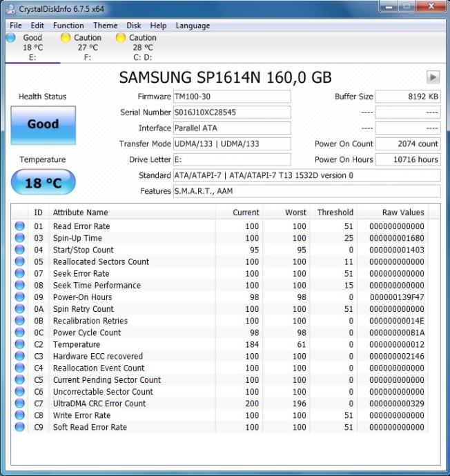Image resolution: width=450 pixels, height=476 pixels.
Task: Click status orb for Uncorrectable Sector Count
Action: pyautogui.click(x=20, y=392)
